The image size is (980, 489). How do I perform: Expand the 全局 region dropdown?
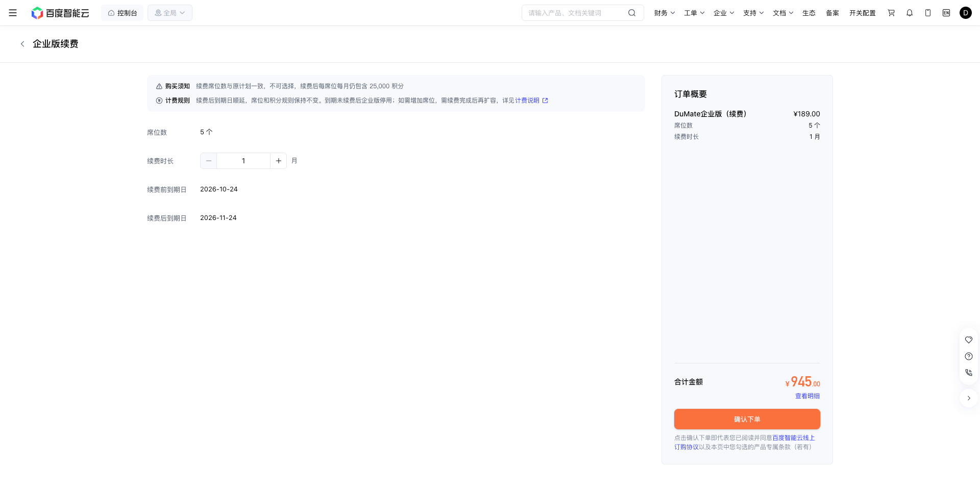[170, 13]
